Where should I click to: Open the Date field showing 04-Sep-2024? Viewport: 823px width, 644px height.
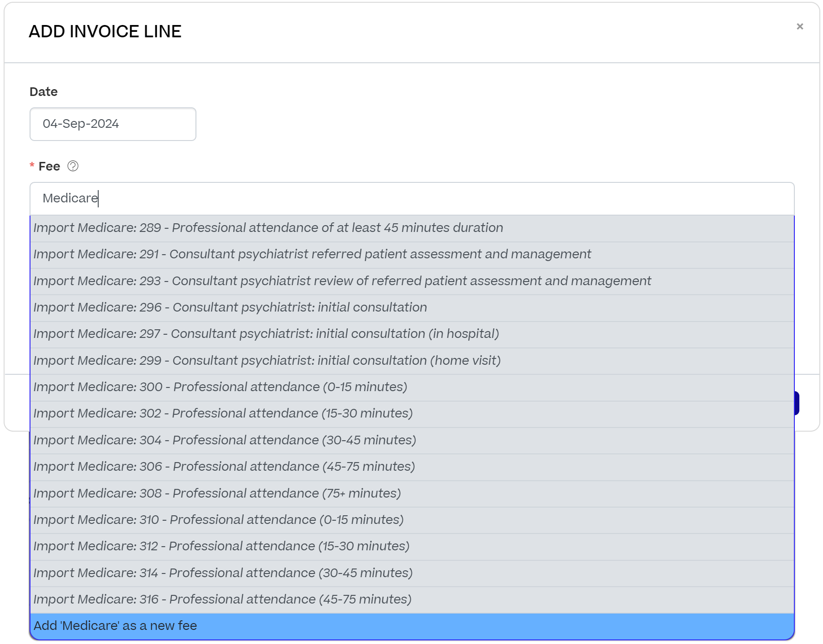click(113, 124)
